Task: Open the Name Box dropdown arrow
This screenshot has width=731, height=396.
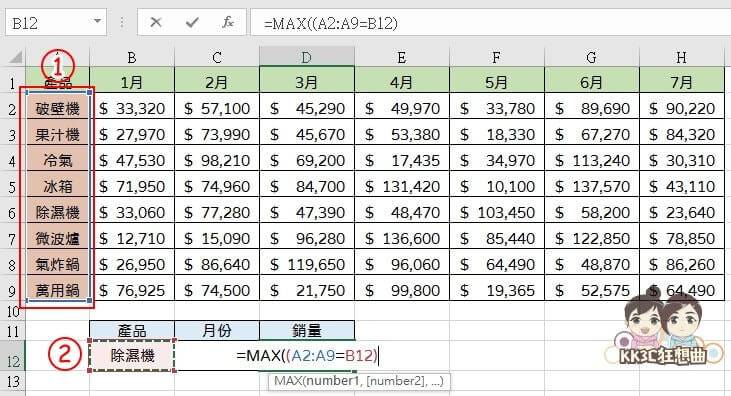Action: click(x=97, y=21)
